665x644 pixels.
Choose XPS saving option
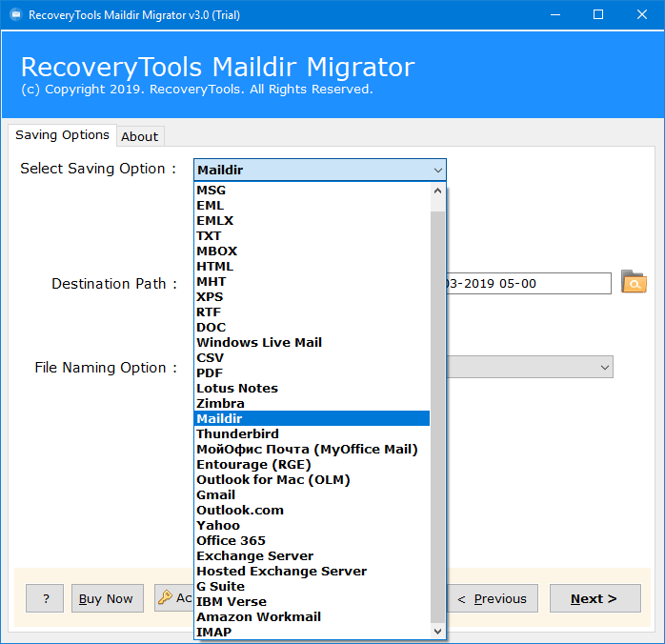tap(312, 297)
